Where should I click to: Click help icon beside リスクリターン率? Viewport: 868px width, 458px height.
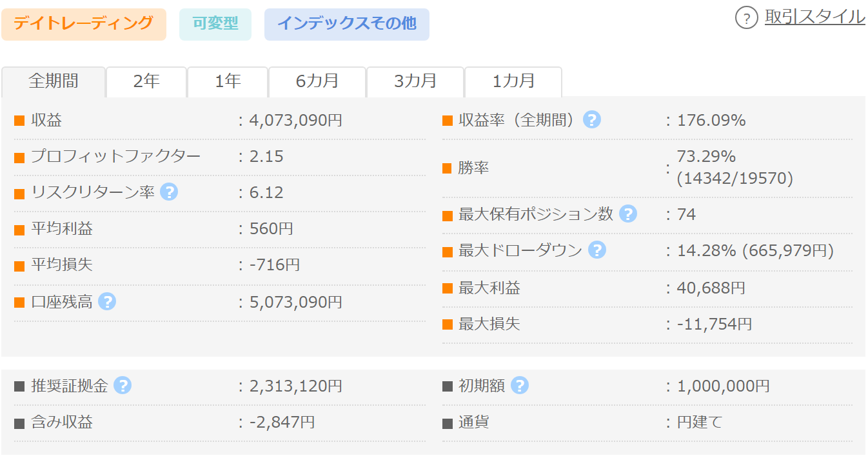pos(169,192)
